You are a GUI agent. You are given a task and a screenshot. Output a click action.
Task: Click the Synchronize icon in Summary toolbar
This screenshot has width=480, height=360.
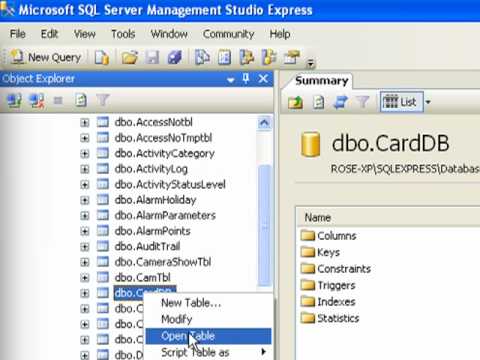(x=340, y=102)
